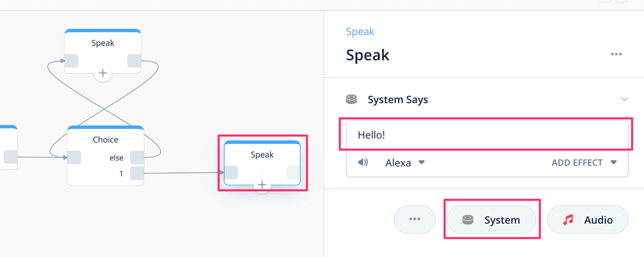Open the ADD EFFECT dropdown
Screen dimensions: 644x257
[x=584, y=163]
